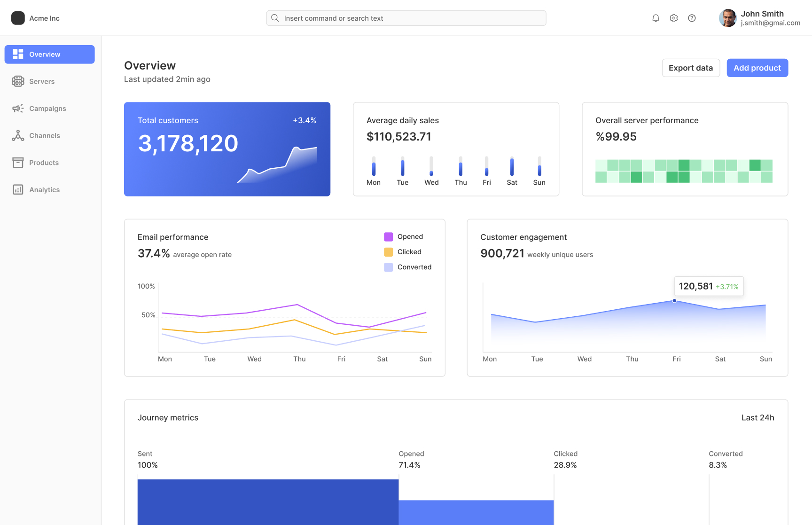Open the settings gear icon
The image size is (812, 525).
pyautogui.click(x=674, y=18)
